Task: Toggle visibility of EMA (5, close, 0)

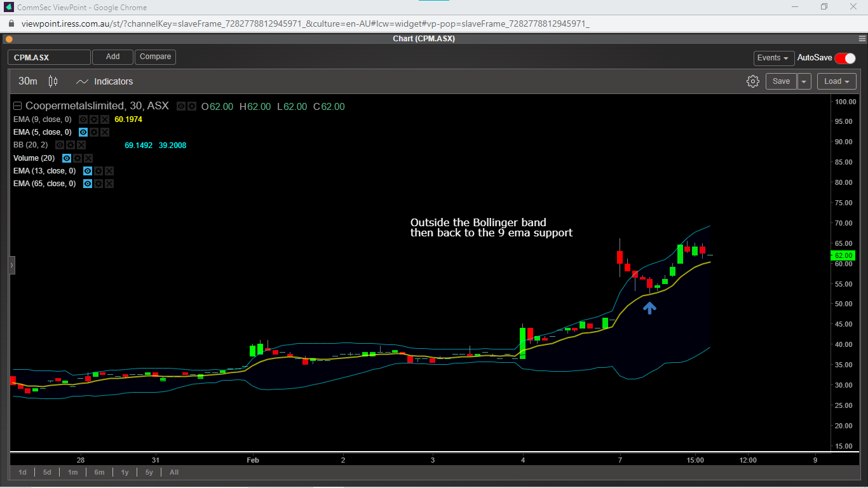Action: coord(83,132)
